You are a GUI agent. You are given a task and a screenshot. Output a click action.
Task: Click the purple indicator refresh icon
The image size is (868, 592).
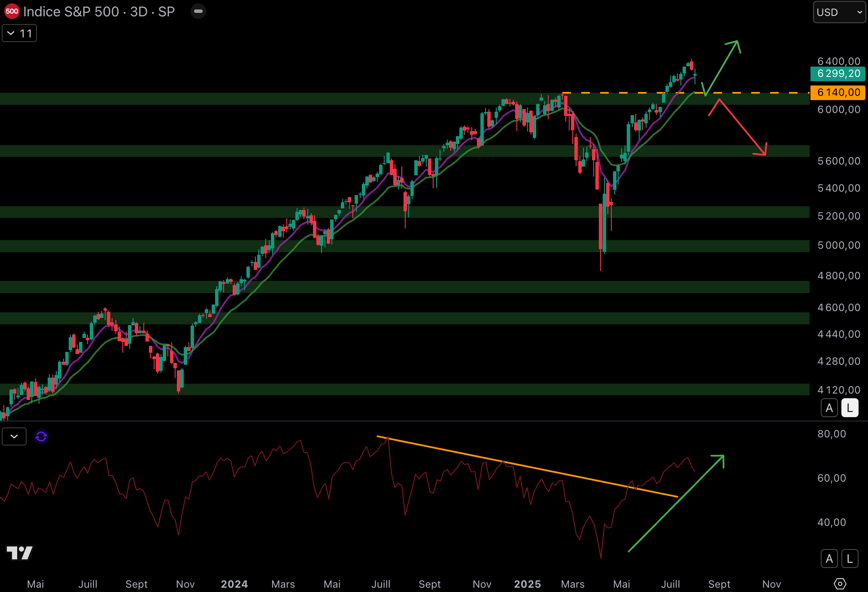[41, 436]
